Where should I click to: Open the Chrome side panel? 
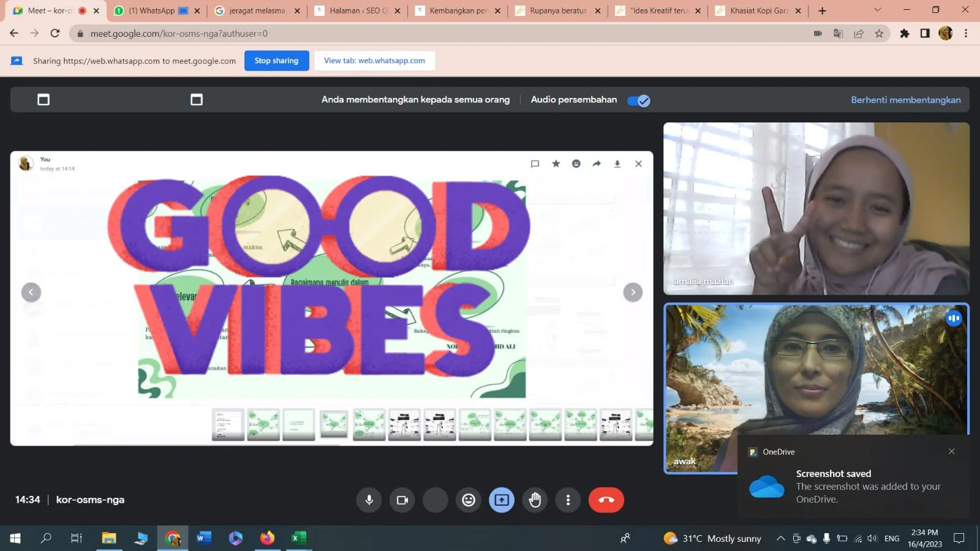tap(925, 34)
